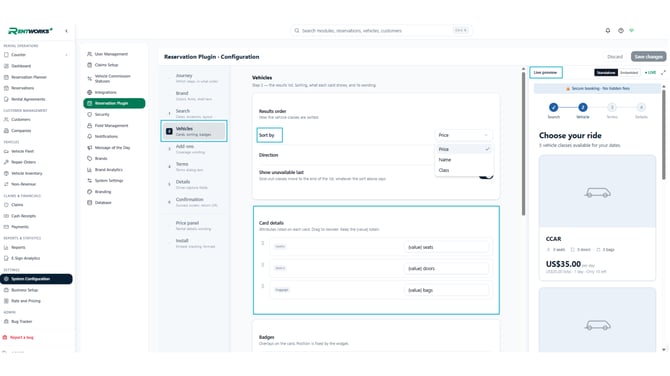Open Vehicle Fleet via car icon

[x=6, y=151]
